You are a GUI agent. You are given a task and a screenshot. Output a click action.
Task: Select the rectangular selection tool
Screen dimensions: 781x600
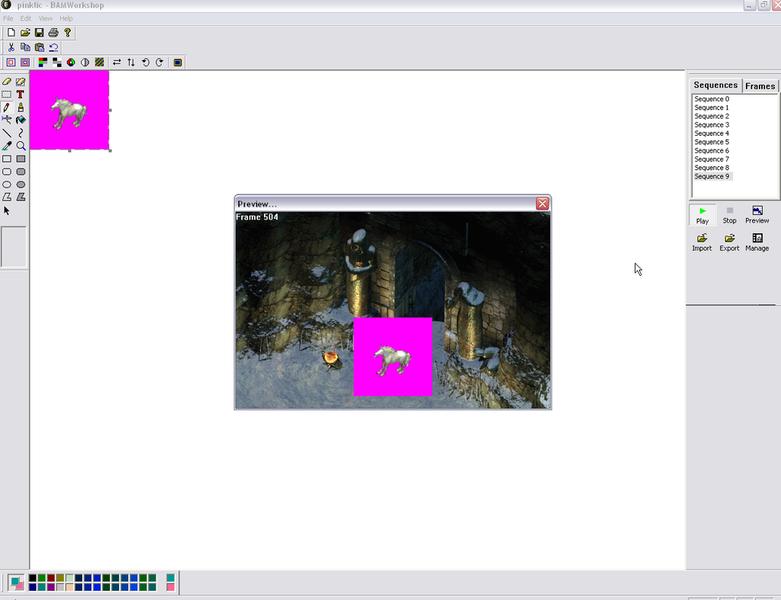coord(6,94)
